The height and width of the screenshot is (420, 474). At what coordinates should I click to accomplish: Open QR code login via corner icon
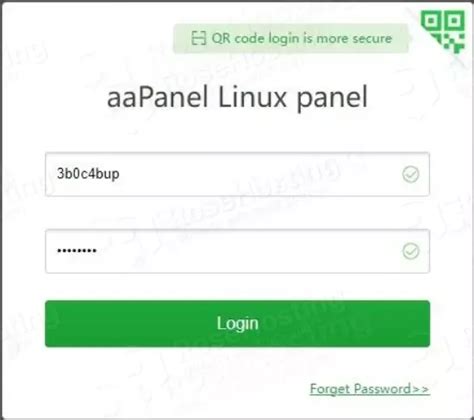[443, 31]
